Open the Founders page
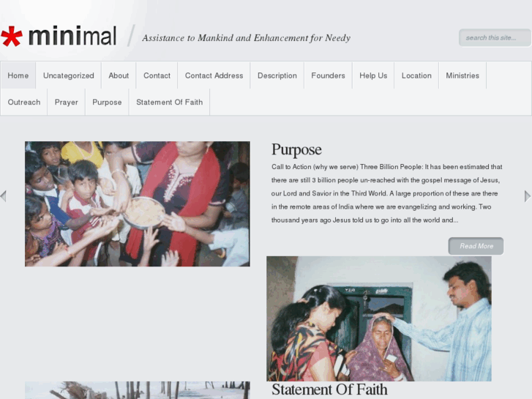This screenshot has height=399, width=532. pos(328,75)
